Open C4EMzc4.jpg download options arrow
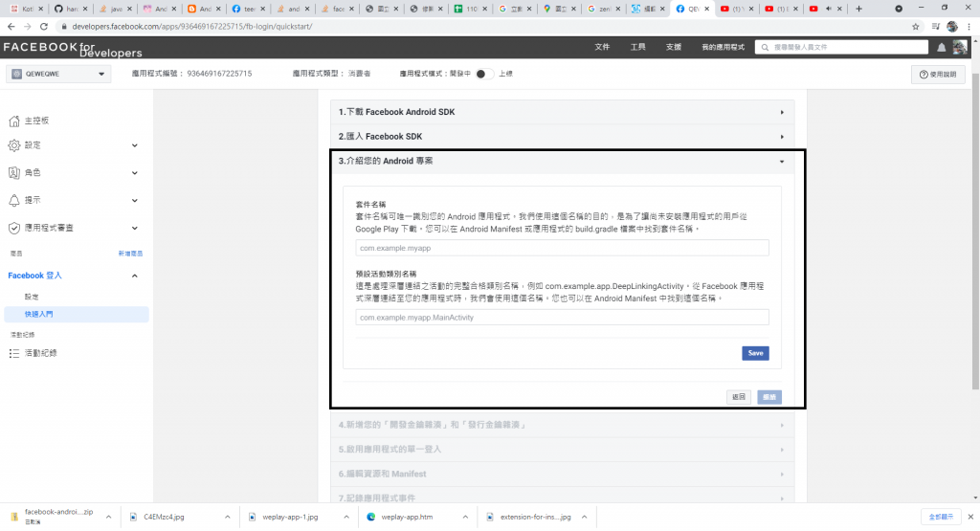The width and height of the screenshot is (980, 531). [x=228, y=517]
